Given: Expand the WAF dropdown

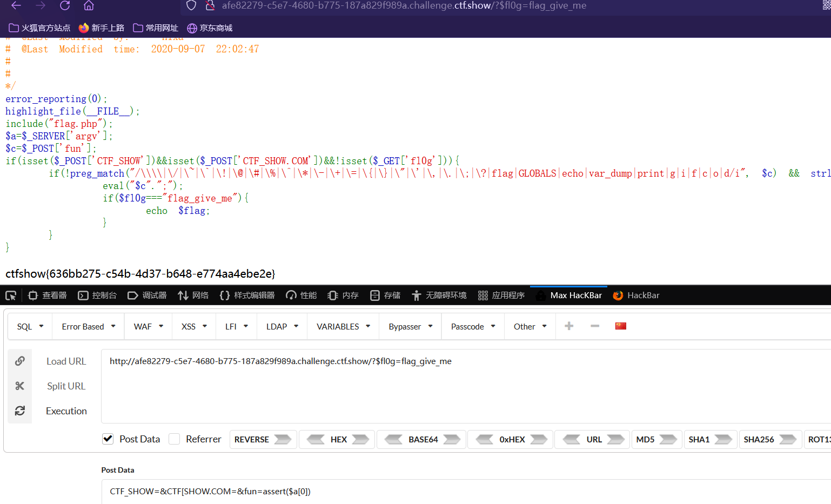Looking at the screenshot, I should pyautogui.click(x=149, y=326).
